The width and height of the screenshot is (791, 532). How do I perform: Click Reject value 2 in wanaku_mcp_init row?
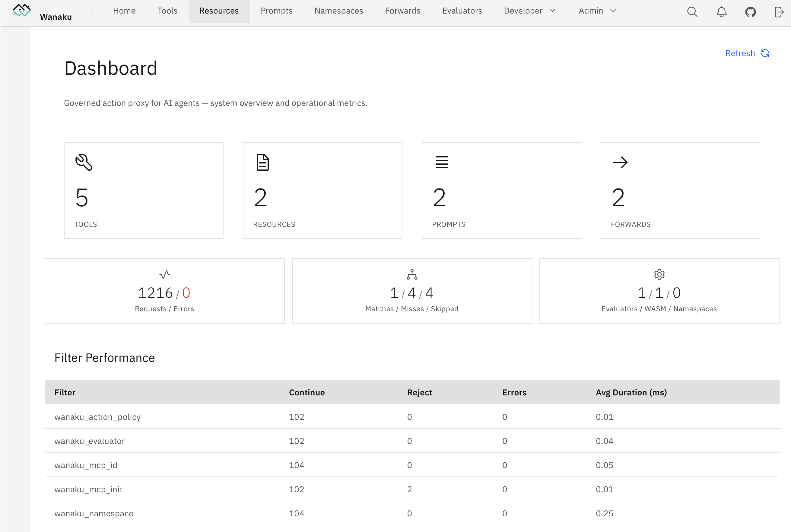(x=409, y=489)
